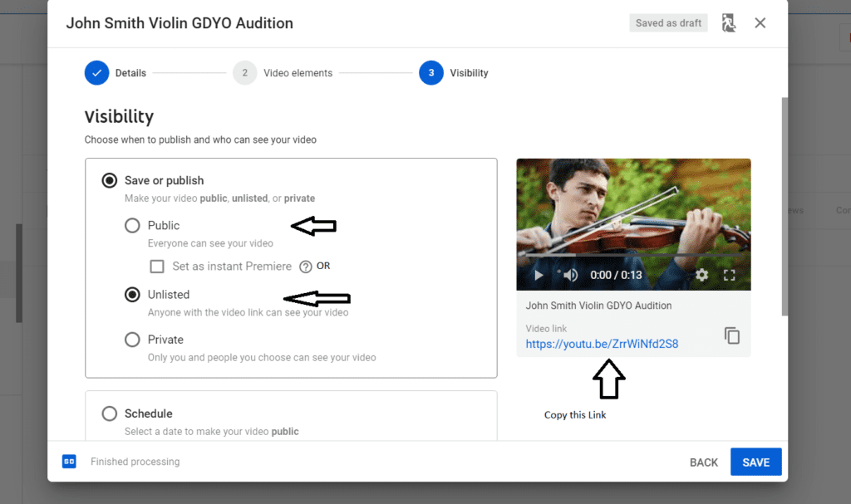
Task: Click the send feedback icon beside Saved as draft
Action: click(x=729, y=23)
